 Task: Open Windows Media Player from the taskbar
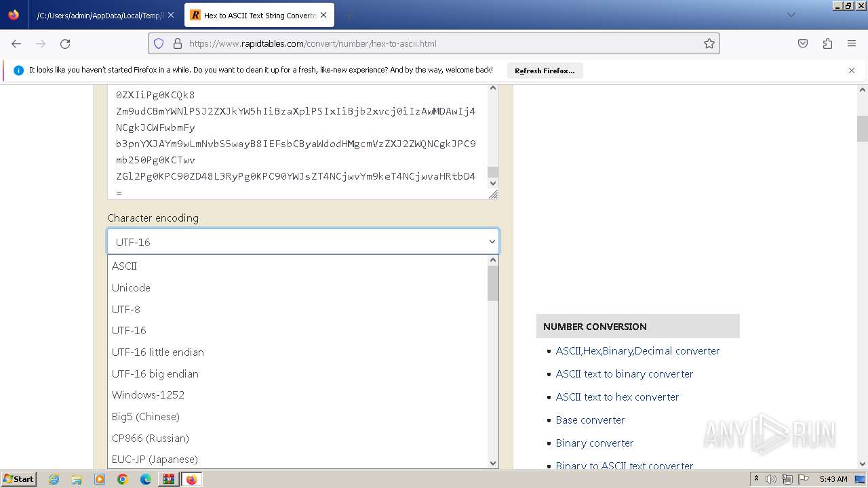pos(100,479)
